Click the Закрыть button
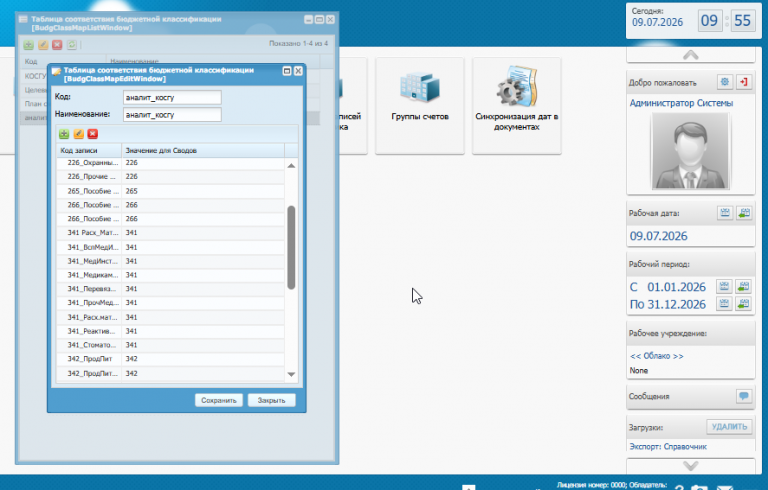 (x=271, y=400)
